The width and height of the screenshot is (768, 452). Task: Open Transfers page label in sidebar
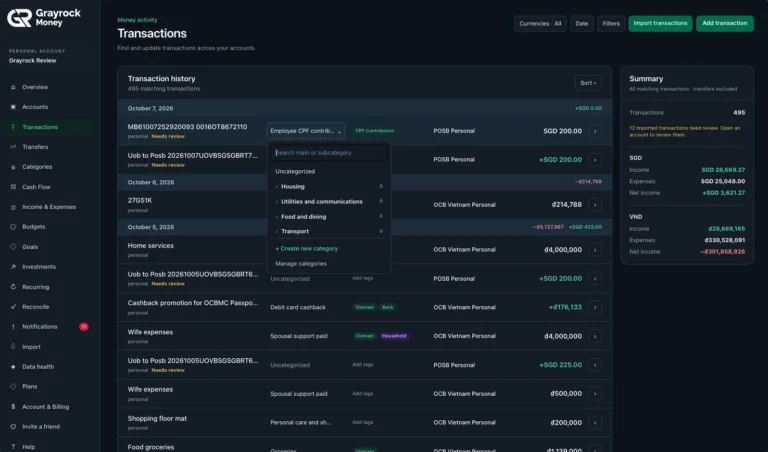coord(35,147)
